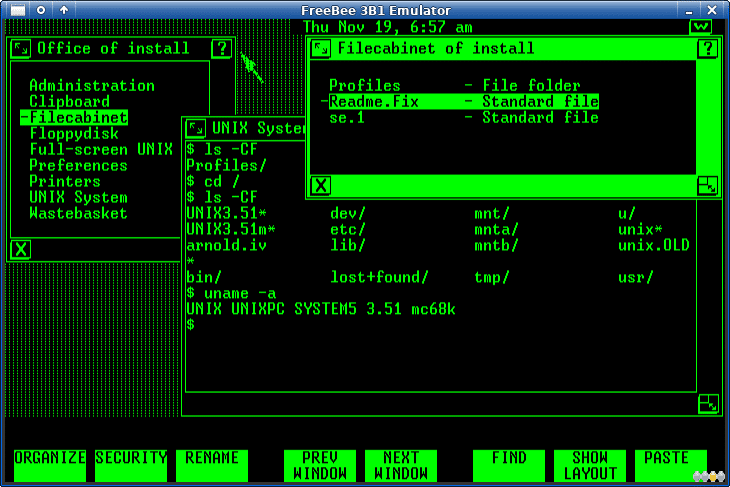
Task: Close the Filecabinet of install window
Action: pos(321,186)
